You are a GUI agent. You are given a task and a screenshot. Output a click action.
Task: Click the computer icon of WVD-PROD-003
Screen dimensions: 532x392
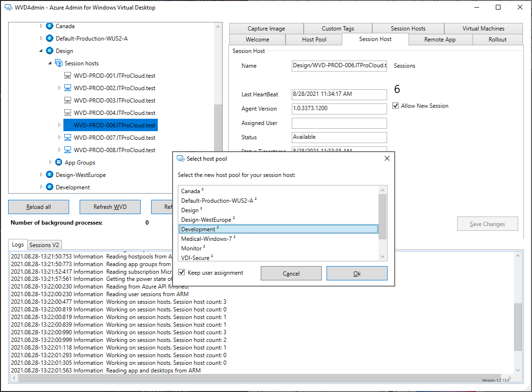pos(68,100)
